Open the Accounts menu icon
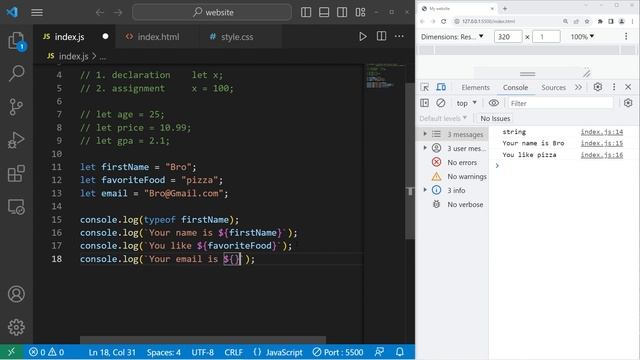The height and width of the screenshot is (360, 640). [x=16, y=294]
